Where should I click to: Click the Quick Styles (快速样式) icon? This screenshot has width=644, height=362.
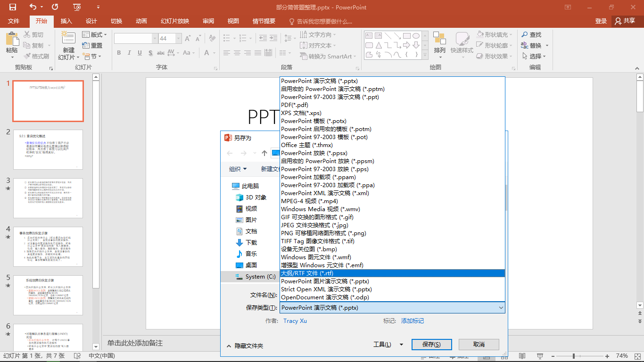(x=462, y=39)
